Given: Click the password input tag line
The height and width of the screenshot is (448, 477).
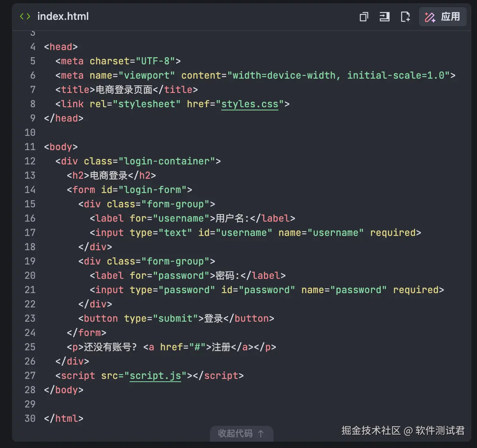Looking at the screenshot, I should click(267, 290).
